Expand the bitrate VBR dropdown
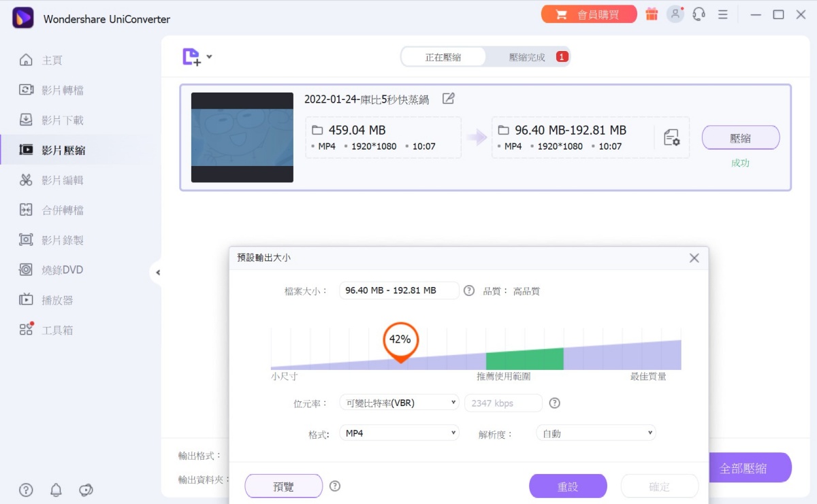817x504 pixels. pyautogui.click(x=399, y=403)
